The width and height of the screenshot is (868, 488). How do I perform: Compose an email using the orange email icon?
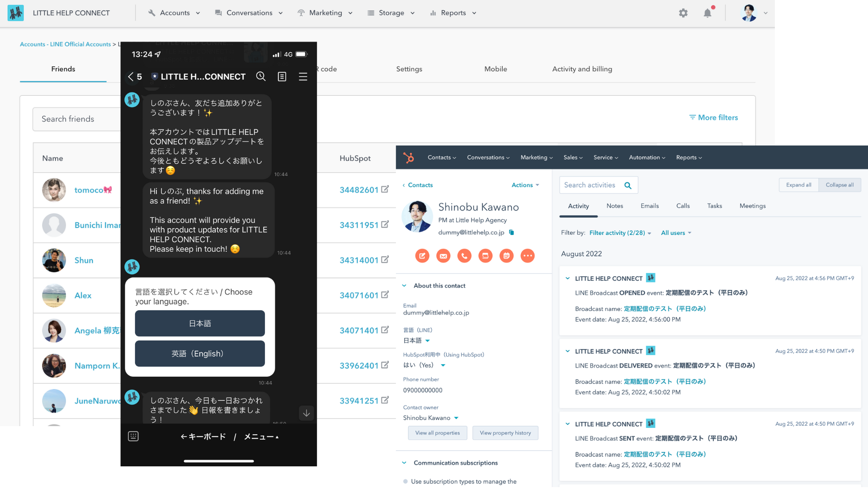click(443, 256)
